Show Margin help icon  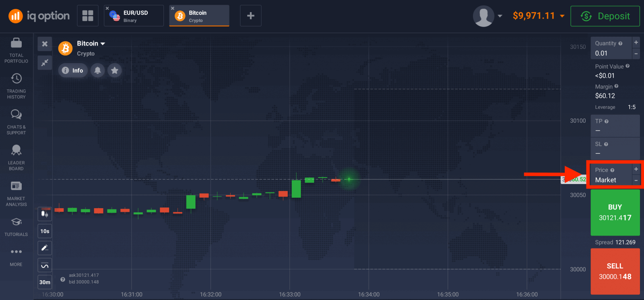616,86
